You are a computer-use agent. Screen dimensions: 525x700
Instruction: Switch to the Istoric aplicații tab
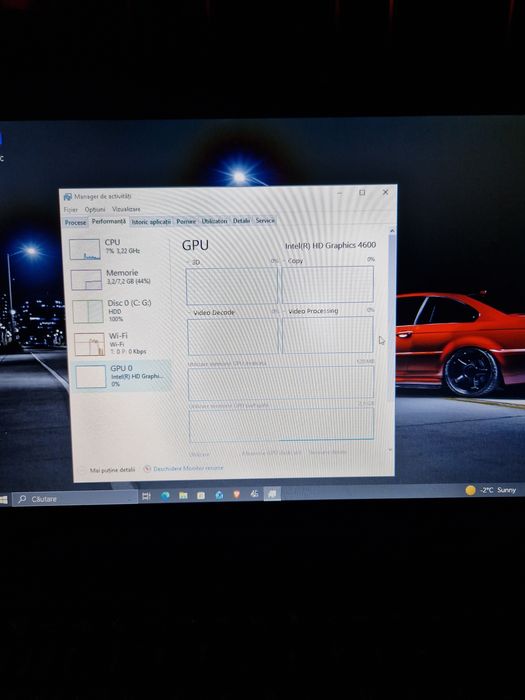pos(151,221)
